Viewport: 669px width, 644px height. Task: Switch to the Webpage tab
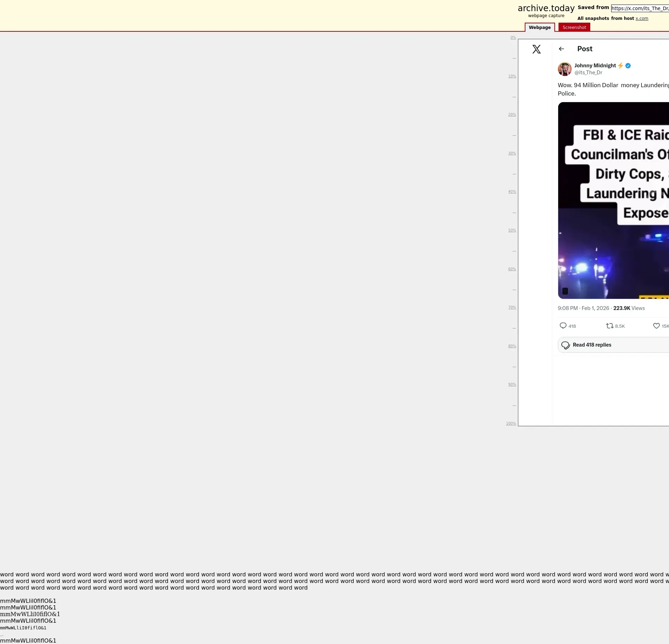[x=539, y=28]
